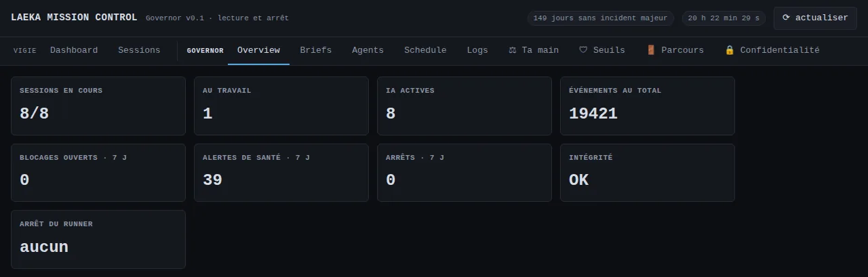Image resolution: width=868 pixels, height=277 pixels.
Task: Open the Événements au total card
Action: 648,106
